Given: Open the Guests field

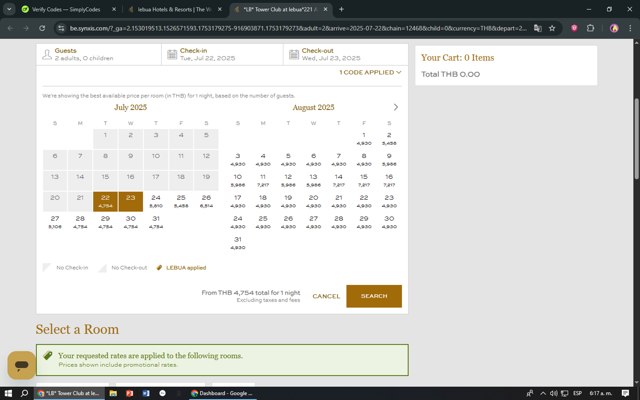Looking at the screenshot, I should pos(99,54).
